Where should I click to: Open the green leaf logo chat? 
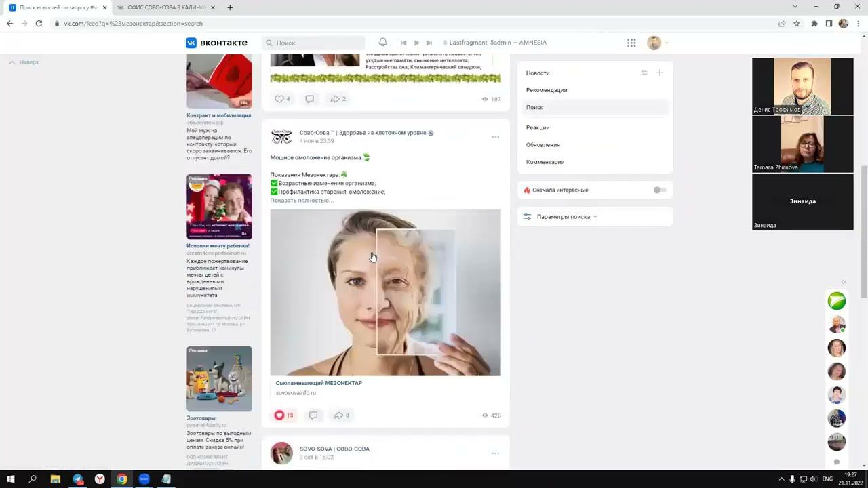pos(837,301)
